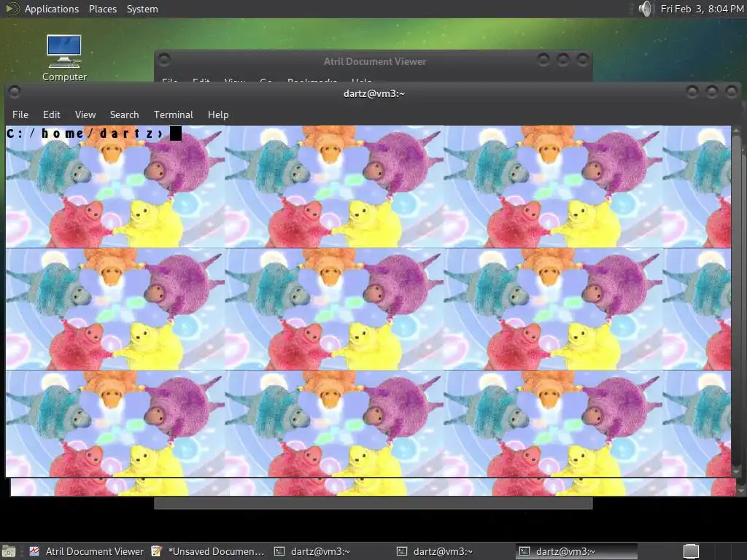The image size is (747, 560).
Task: Click the clock showing Fri Feb 3
Action: (702, 9)
